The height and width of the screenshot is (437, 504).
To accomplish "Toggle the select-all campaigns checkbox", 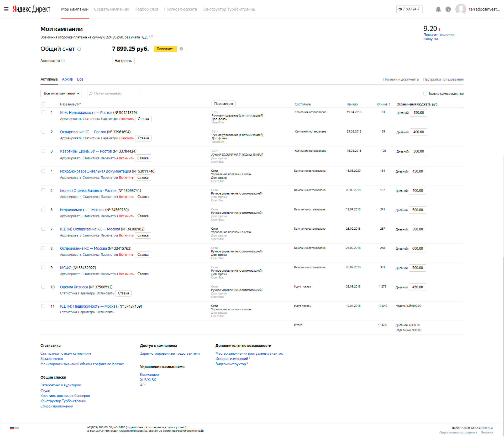I will pyautogui.click(x=43, y=104).
